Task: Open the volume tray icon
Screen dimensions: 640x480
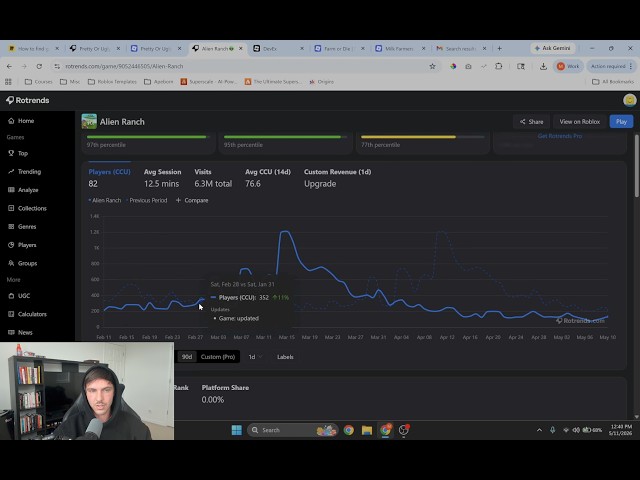Action: coord(576,430)
